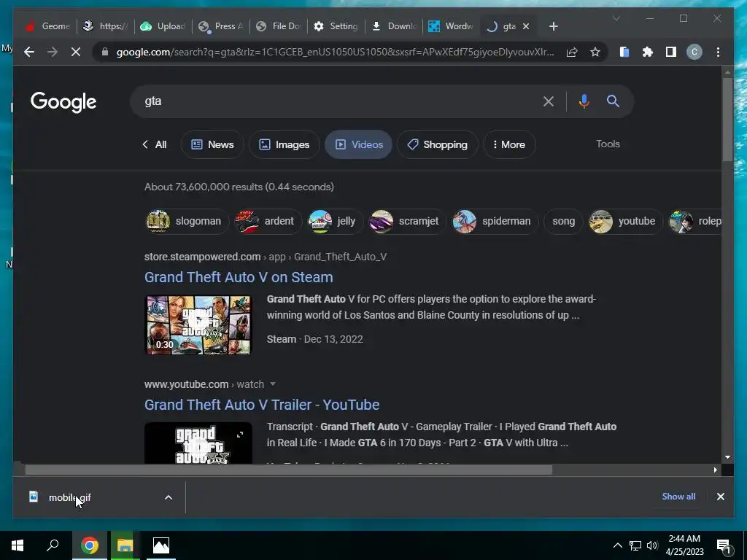The height and width of the screenshot is (560, 747).
Task: Open Grand Theft Auto V on Steam link
Action: coord(239,277)
